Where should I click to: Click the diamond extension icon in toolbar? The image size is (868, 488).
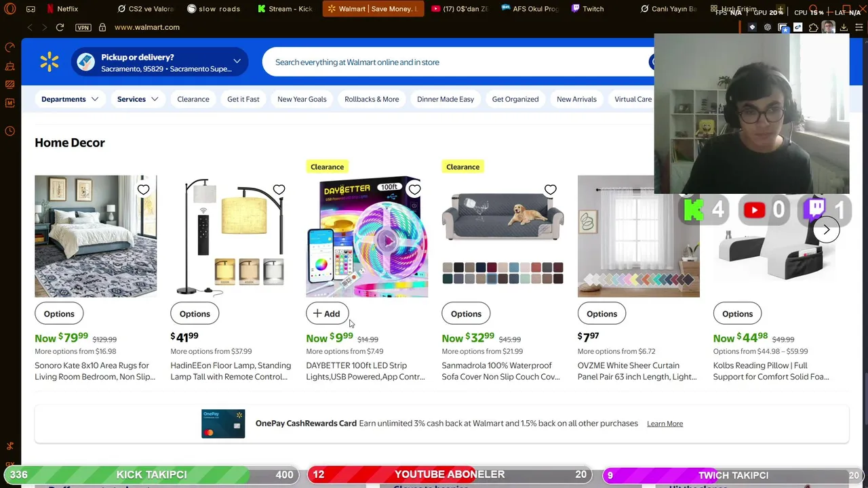coord(752,27)
